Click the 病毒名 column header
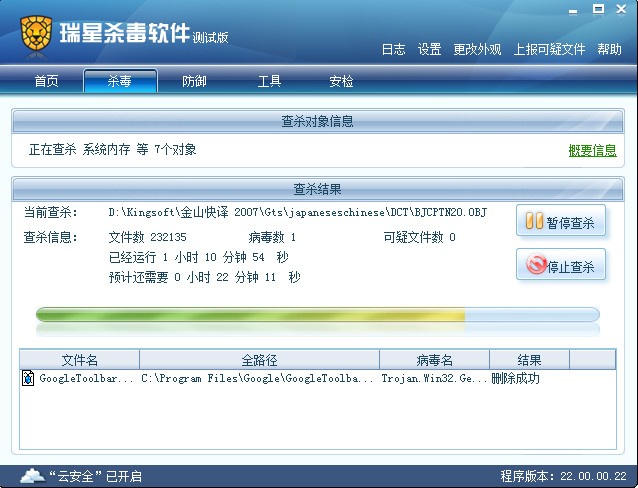Screen dimensions: 638x488 (x=434, y=360)
